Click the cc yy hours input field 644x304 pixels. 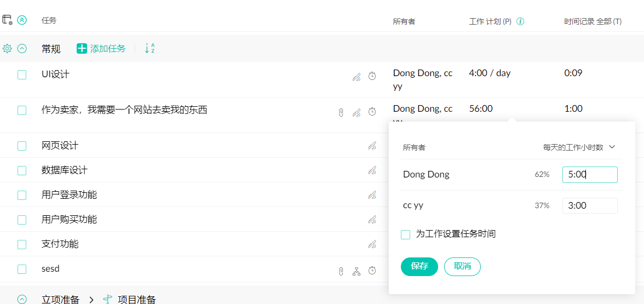(x=590, y=206)
